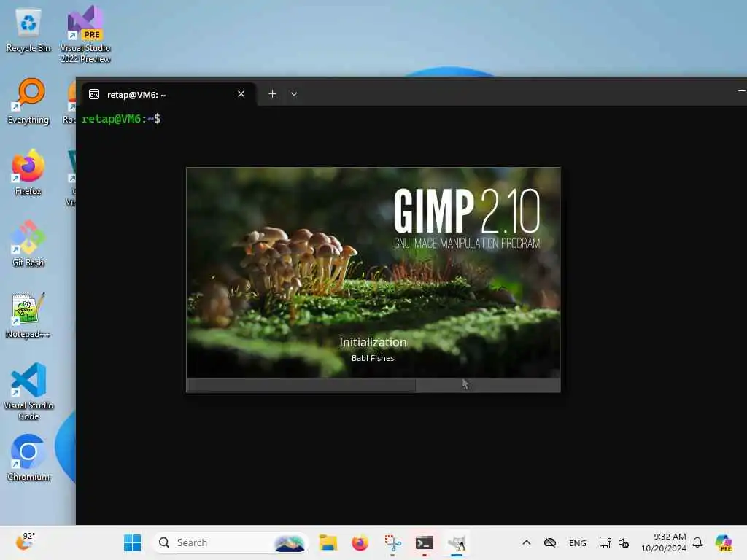
Task: Open the network display tray icon
Action: [x=605, y=542]
